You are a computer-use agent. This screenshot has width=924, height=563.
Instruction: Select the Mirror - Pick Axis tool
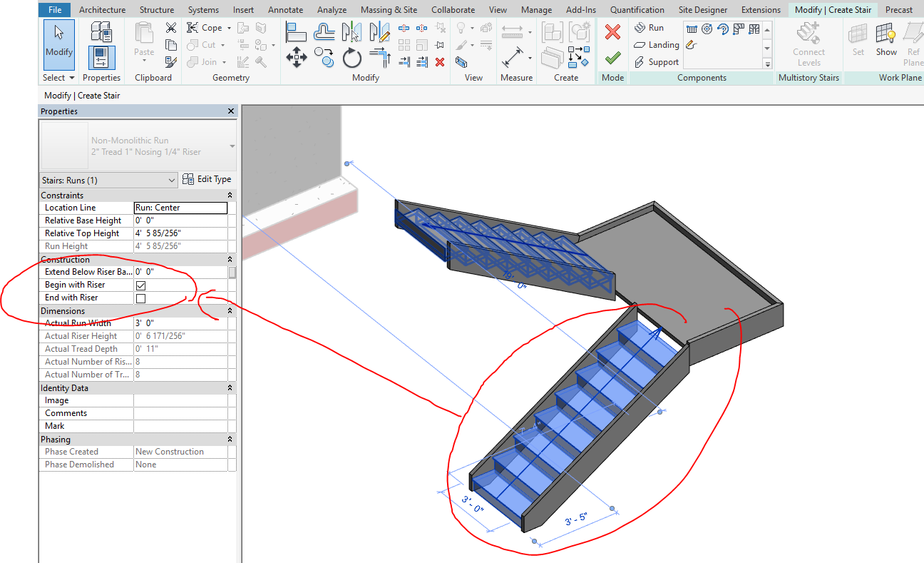[x=352, y=30]
